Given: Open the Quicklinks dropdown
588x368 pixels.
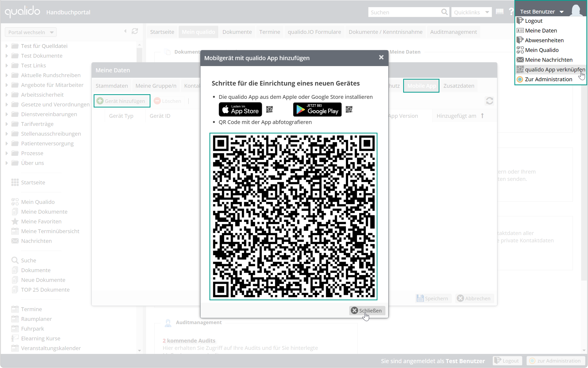Looking at the screenshot, I should pos(471,12).
